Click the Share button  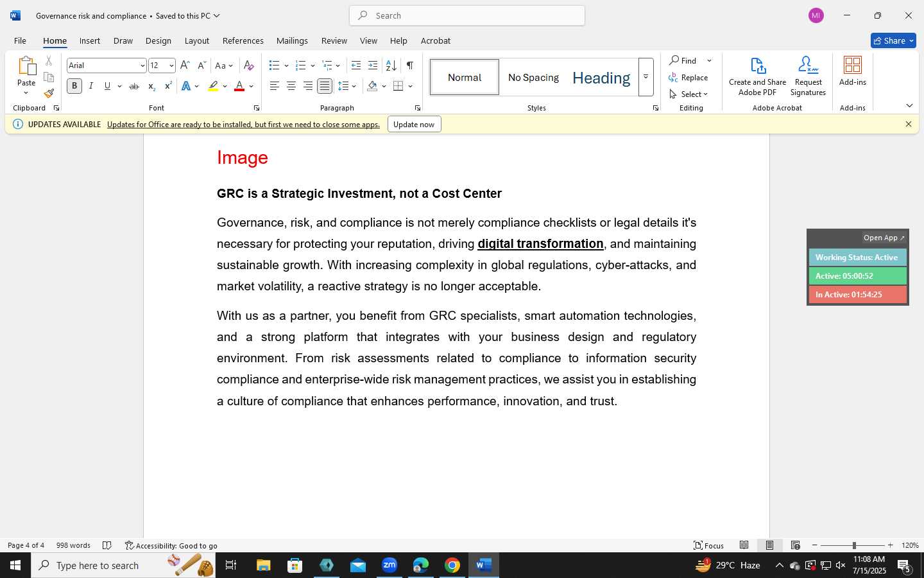(893, 40)
